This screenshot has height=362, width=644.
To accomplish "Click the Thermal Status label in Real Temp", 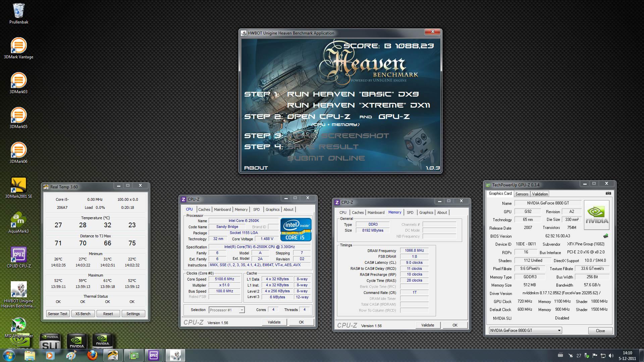I will point(96,296).
